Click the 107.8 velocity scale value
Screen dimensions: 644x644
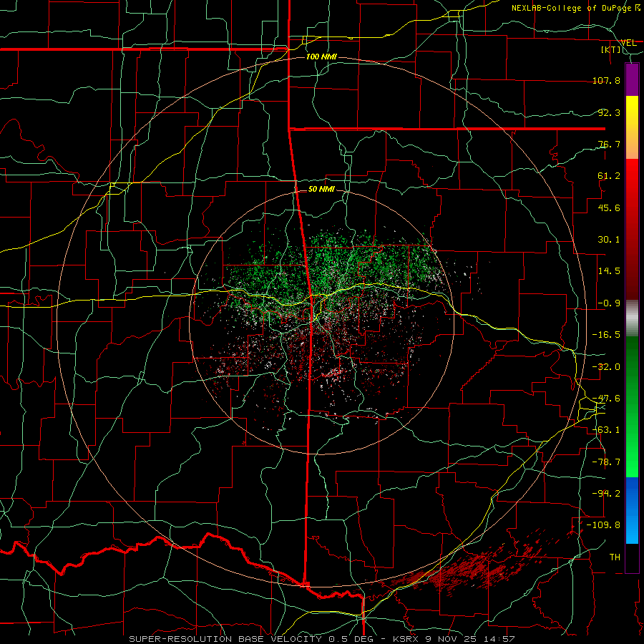(x=606, y=80)
